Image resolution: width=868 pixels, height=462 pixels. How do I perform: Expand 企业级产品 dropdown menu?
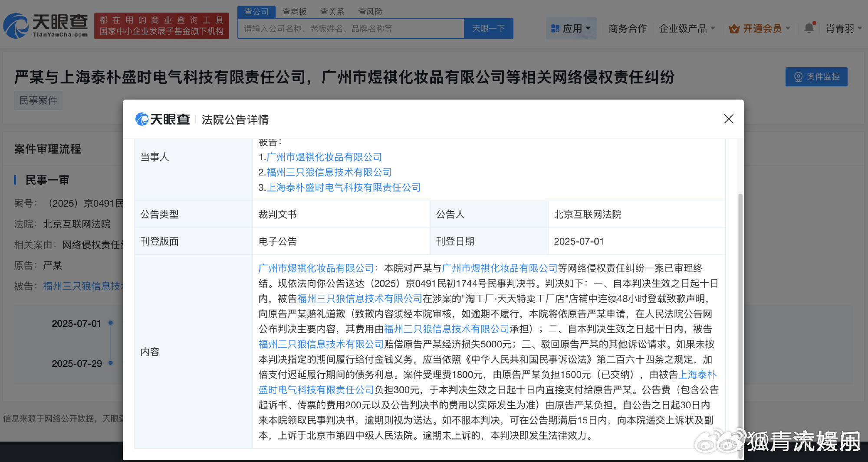point(687,29)
